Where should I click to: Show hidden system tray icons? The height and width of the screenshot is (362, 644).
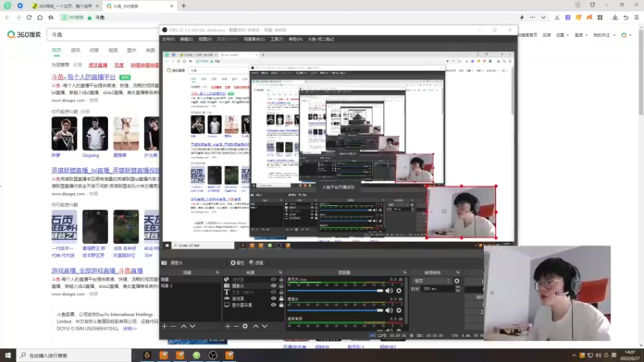pyautogui.click(x=574, y=356)
